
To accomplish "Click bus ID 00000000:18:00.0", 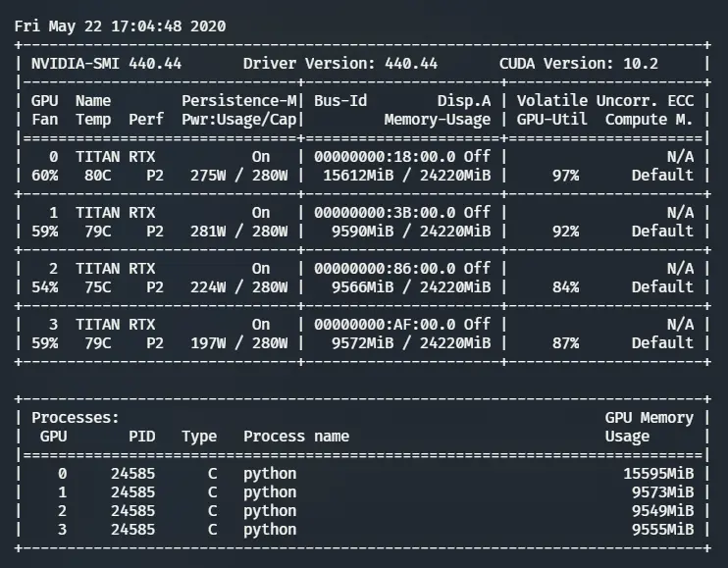I will tap(385, 157).
